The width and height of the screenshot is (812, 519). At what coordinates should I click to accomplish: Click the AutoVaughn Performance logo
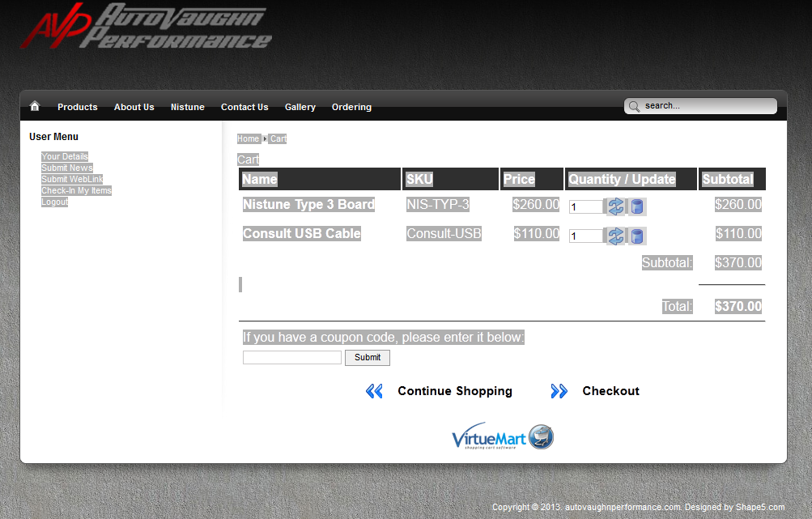pos(146,27)
